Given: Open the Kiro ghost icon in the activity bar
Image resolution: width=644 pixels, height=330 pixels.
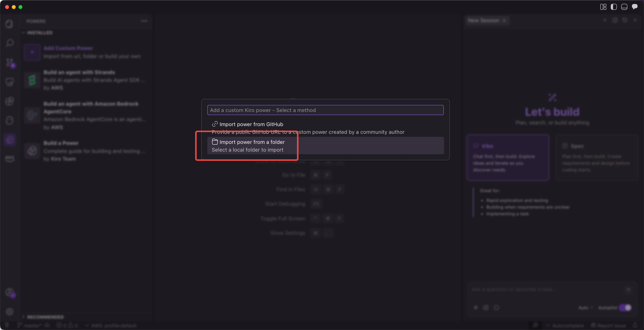Looking at the screenshot, I should tap(10, 120).
